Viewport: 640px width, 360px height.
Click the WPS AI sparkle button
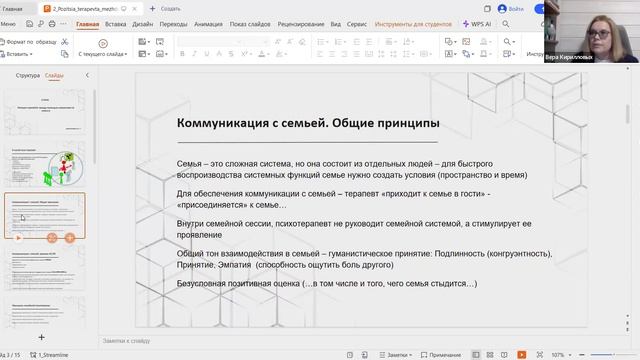click(477, 24)
